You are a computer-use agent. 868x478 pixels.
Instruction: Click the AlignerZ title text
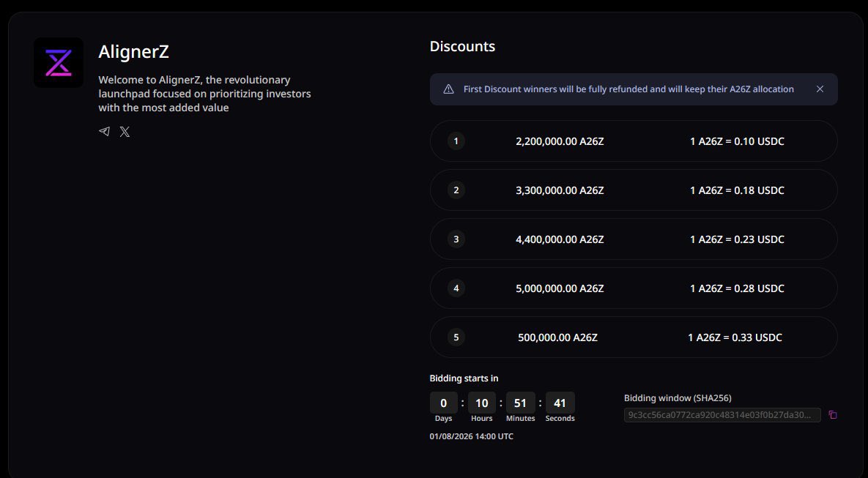pyautogui.click(x=133, y=51)
